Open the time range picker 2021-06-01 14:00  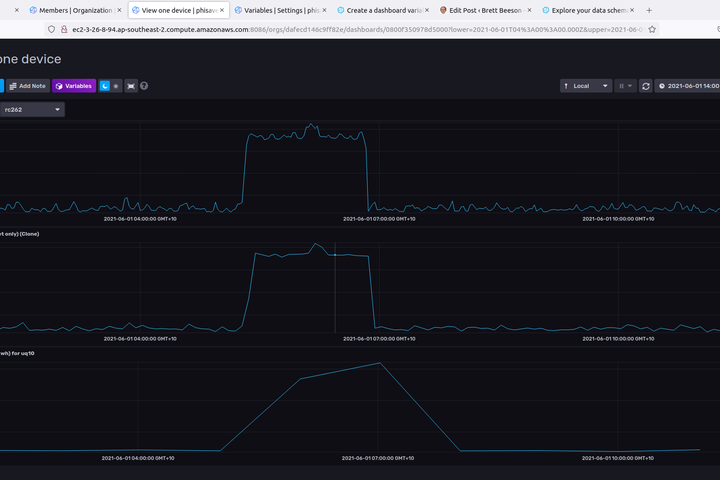(x=687, y=86)
